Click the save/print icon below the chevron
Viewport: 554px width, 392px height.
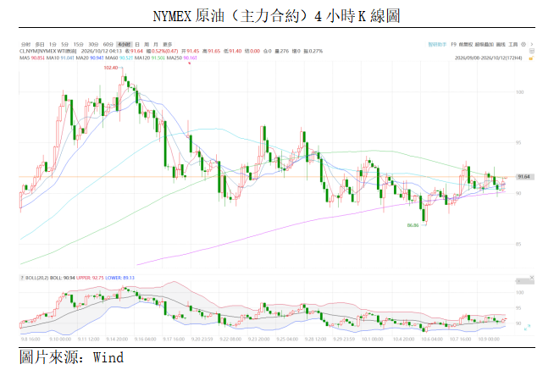tap(531, 51)
